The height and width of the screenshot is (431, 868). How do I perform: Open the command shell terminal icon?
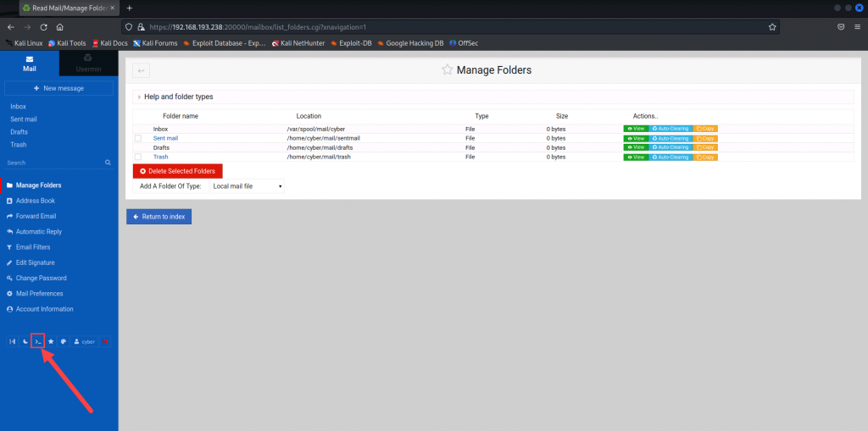(37, 341)
